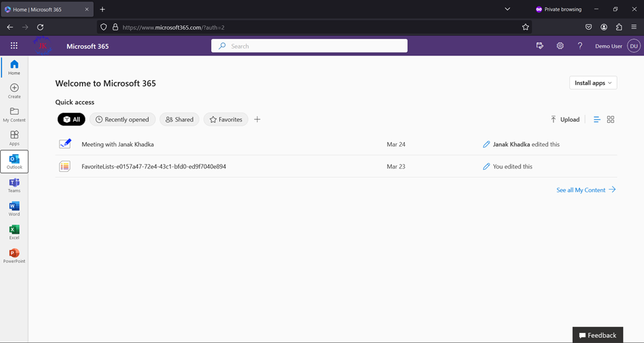Open the Apps page from sidebar

click(x=15, y=138)
